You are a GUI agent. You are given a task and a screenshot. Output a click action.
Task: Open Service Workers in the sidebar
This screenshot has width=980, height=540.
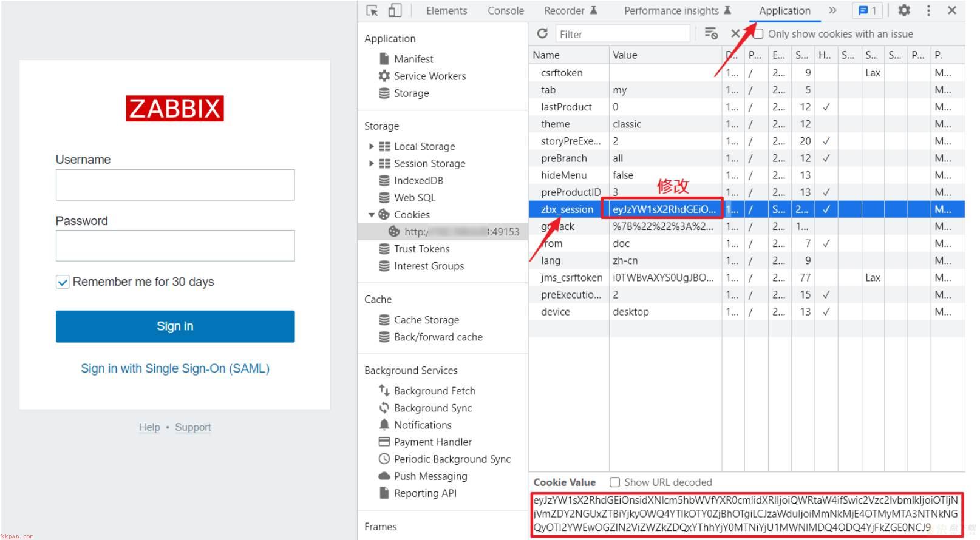[x=423, y=76]
